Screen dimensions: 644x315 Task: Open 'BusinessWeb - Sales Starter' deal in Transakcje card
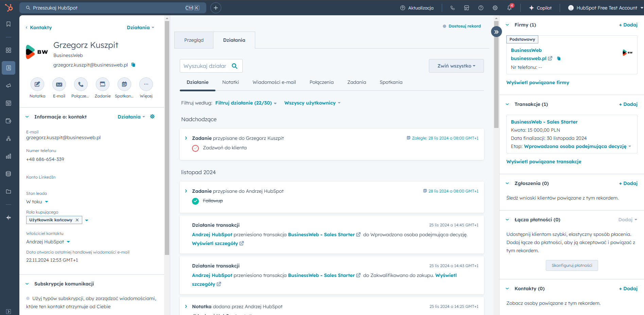point(544,122)
